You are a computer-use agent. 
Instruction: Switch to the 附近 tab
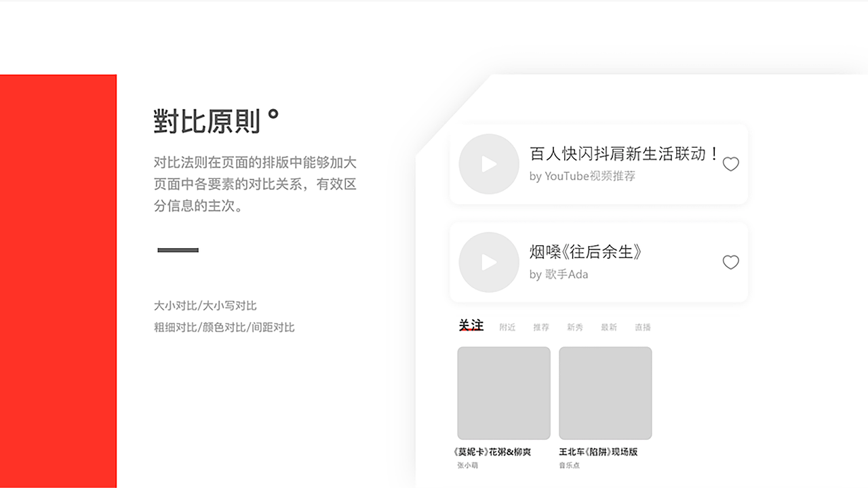[x=508, y=327]
